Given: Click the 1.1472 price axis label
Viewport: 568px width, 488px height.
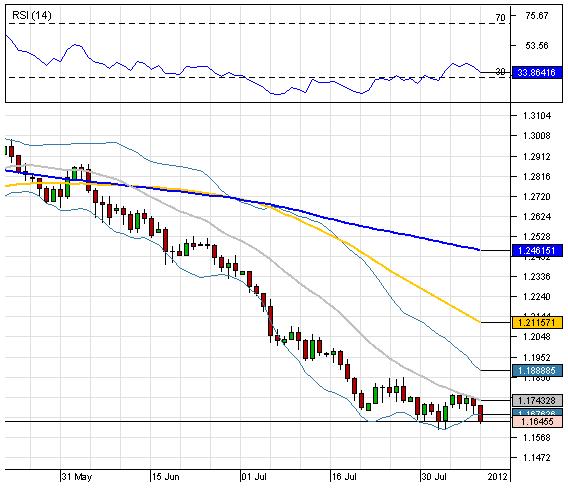Looking at the screenshot, I should (x=537, y=458).
